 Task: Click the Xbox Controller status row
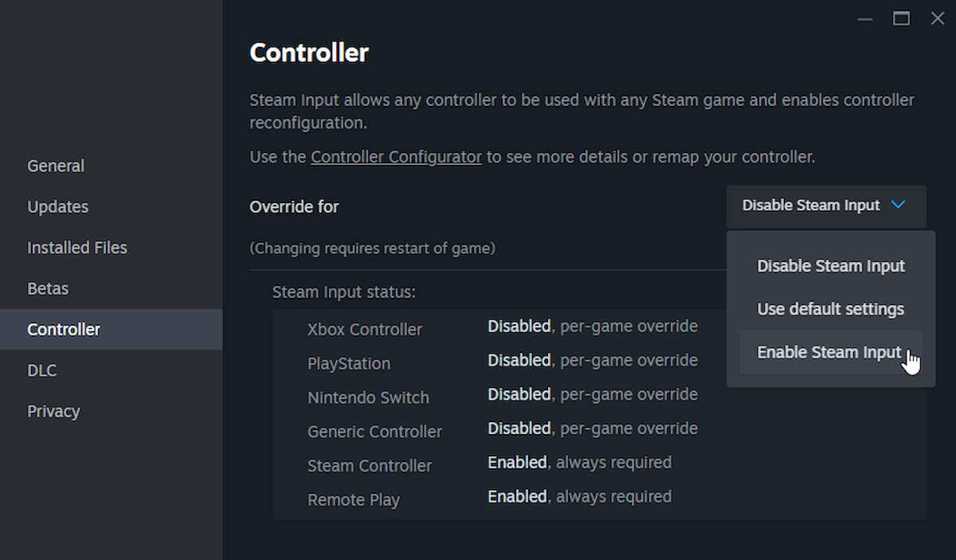364,329
